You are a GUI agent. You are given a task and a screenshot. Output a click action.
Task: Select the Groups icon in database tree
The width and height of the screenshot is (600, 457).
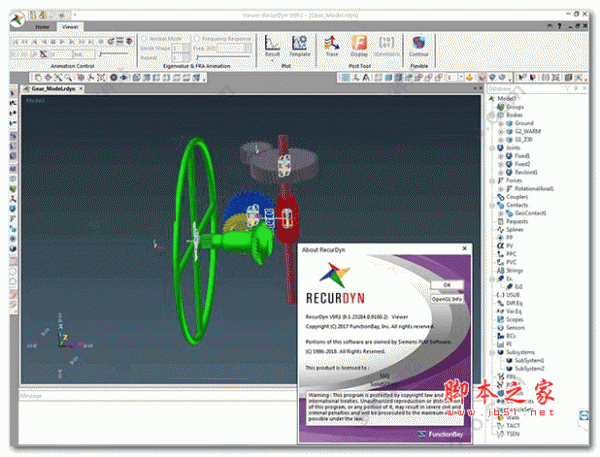501,107
